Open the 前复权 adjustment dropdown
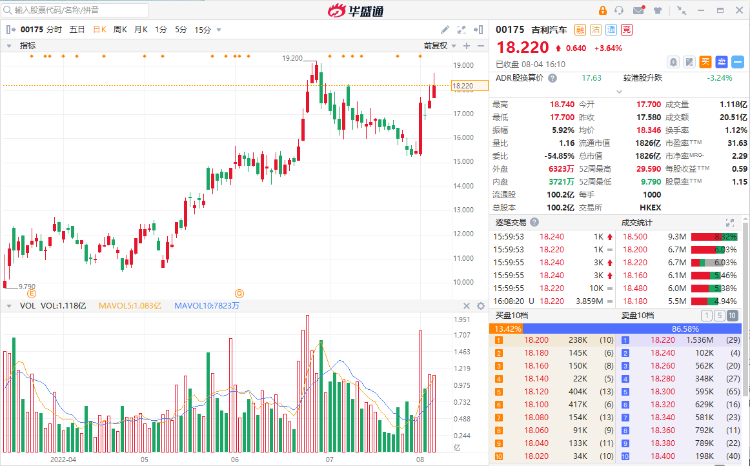750x466 pixels. pyautogui.click(x=440, y=45)
